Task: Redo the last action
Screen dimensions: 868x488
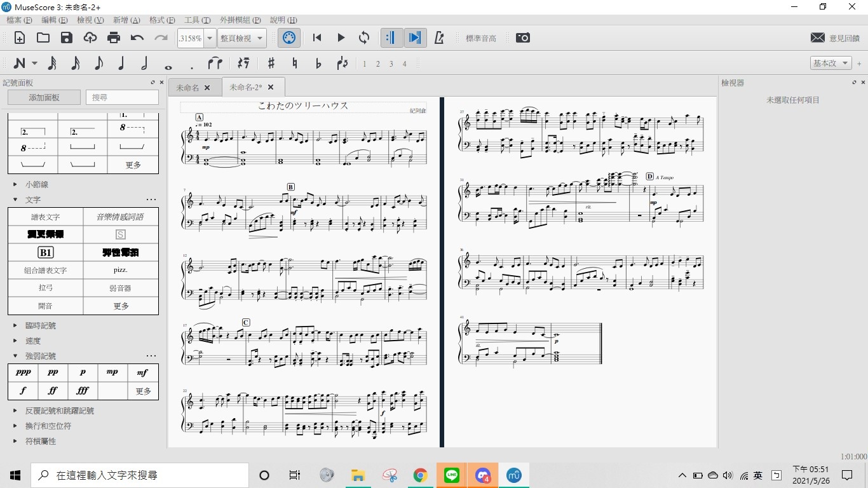Action: click(161, 37)
